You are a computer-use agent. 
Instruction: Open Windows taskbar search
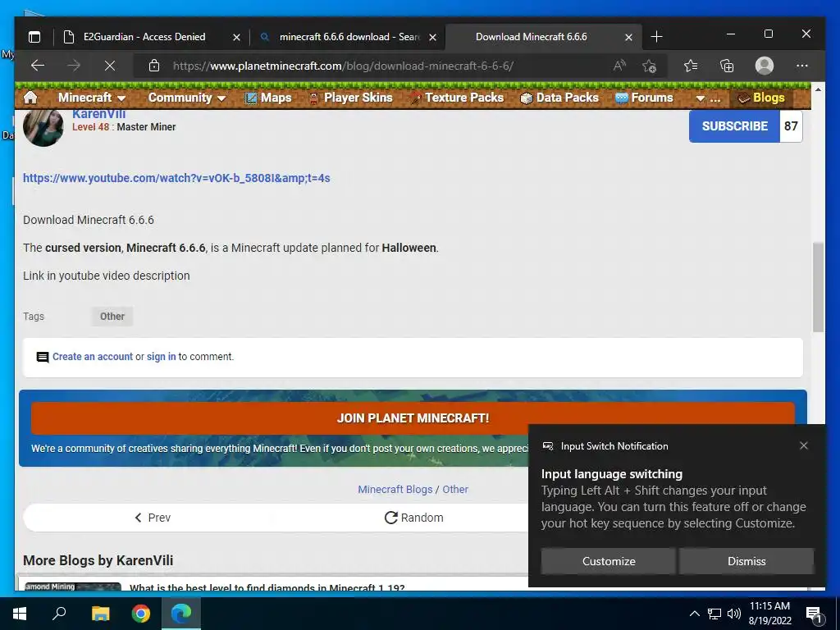pyautogui.click(x=59, y=614)
